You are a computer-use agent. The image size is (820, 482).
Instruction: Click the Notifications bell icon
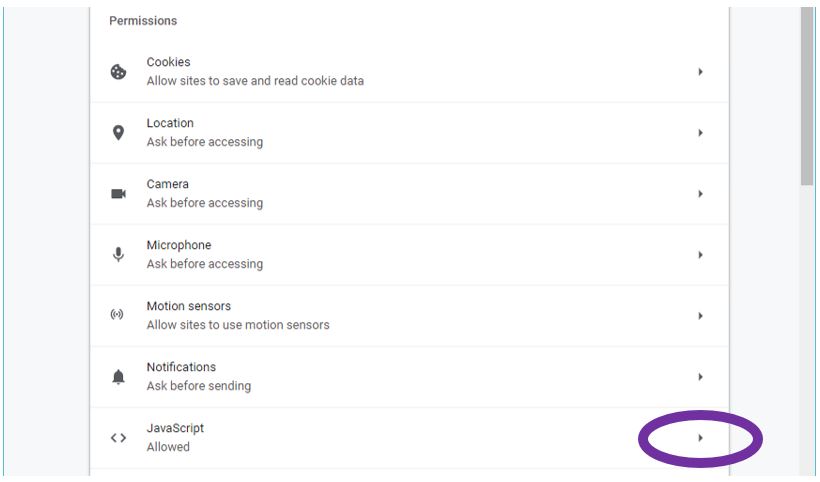click(118, 377)
